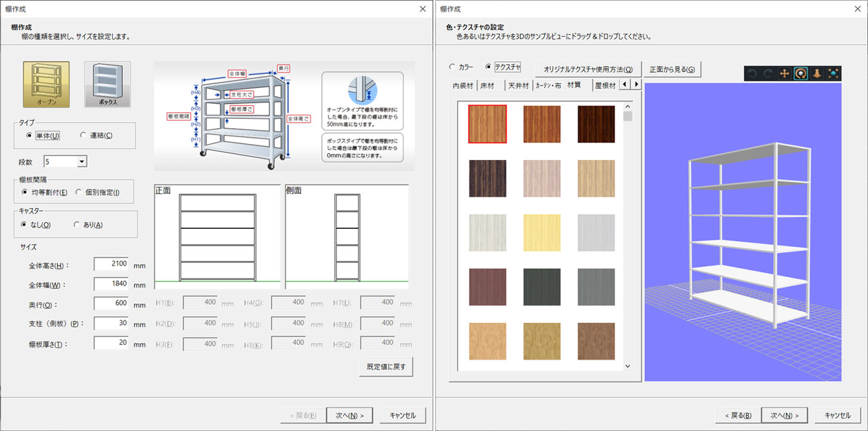Image resolution: width=868 pixels, height=431 pixels.
Task: Select the オープン shelf type icon
Action: [x=46, y=85]
